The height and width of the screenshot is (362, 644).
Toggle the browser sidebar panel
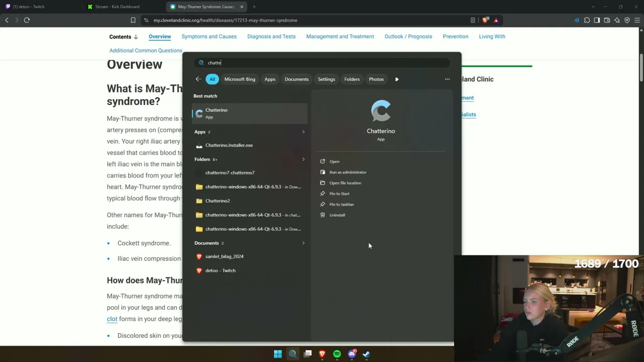tap(597, 20)
